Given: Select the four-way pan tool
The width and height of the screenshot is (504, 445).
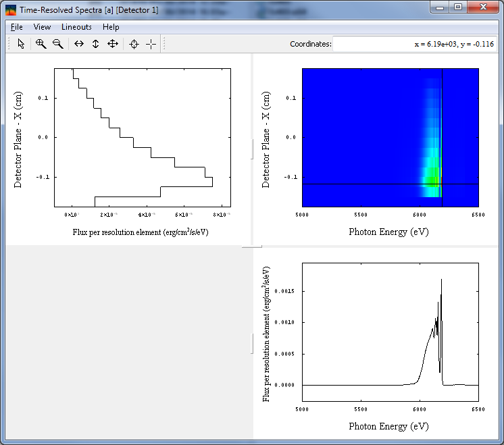Looking at the screenshot, I should (113, 44).
